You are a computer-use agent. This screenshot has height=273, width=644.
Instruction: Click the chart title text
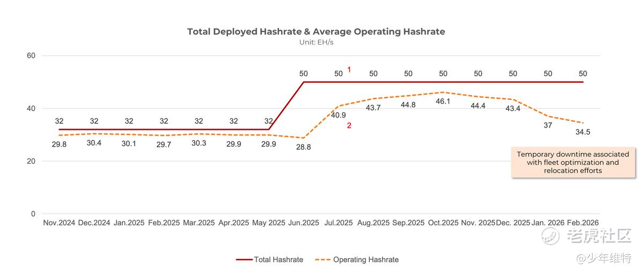316,32
